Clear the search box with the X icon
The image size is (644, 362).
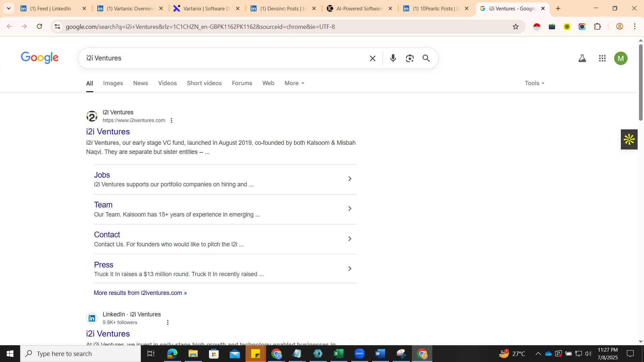372,58
